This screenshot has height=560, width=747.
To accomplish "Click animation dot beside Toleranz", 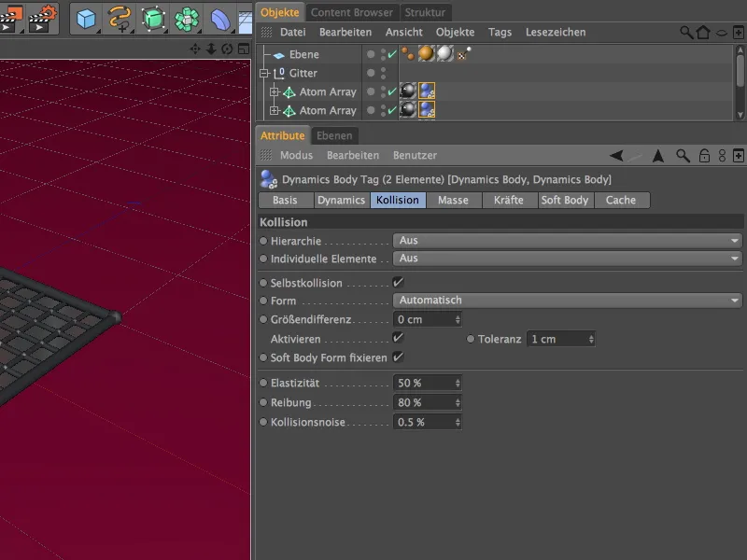I will pyautogui.click(x=471, y=339).
